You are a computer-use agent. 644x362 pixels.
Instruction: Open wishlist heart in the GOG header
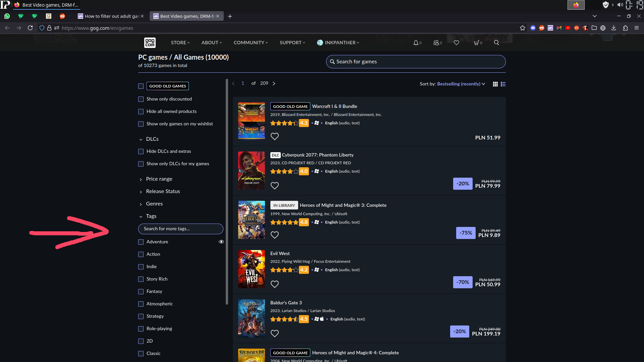coord(457,43)
